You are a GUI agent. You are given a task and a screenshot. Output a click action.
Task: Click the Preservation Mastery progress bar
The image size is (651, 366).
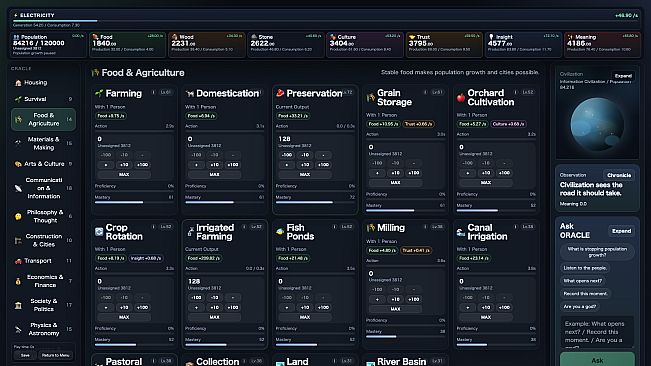tap(315, 203)
